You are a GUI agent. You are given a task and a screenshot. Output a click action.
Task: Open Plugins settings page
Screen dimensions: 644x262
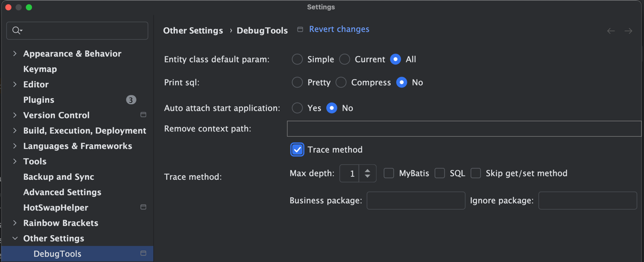39,100
